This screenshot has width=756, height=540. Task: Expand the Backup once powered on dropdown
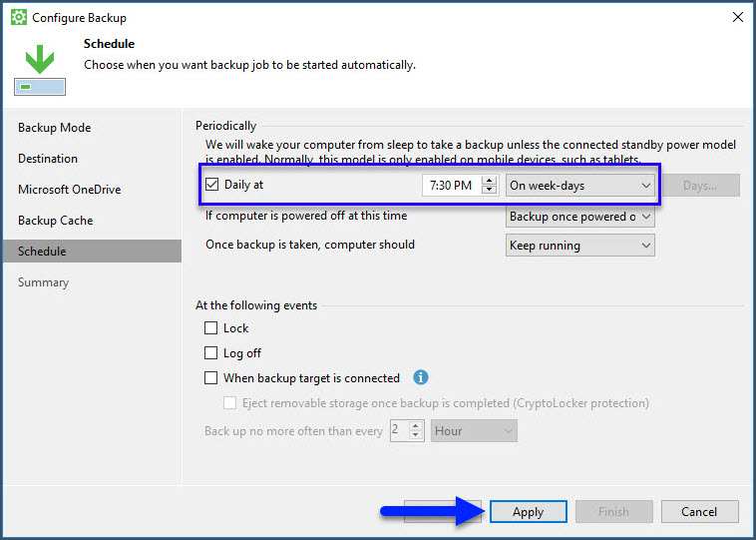point(579,217)
